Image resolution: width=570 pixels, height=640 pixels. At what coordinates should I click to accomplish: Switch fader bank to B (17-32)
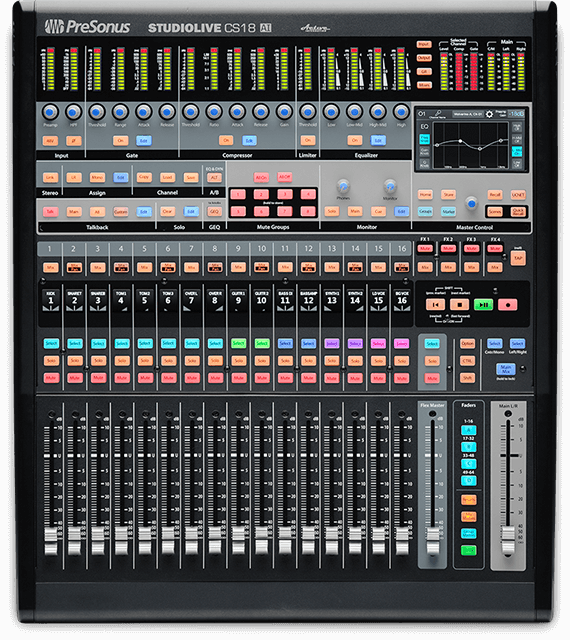[x=468, y=447]
